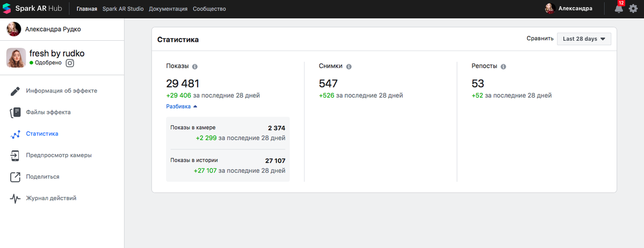Viewport: 644px width, 248px height.
Task: Click the Александра username in the top bar
Action: click(x=575, y=9)
